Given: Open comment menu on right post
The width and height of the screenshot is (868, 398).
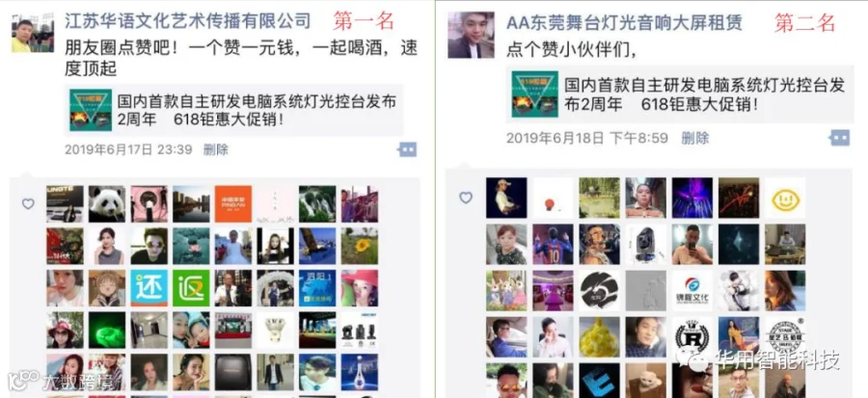Looking at the screenshot, I should coord(840,138).
